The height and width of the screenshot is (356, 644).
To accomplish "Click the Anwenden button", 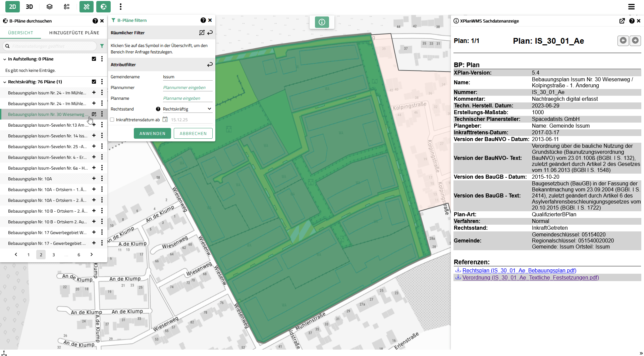I will click(152, 133).
